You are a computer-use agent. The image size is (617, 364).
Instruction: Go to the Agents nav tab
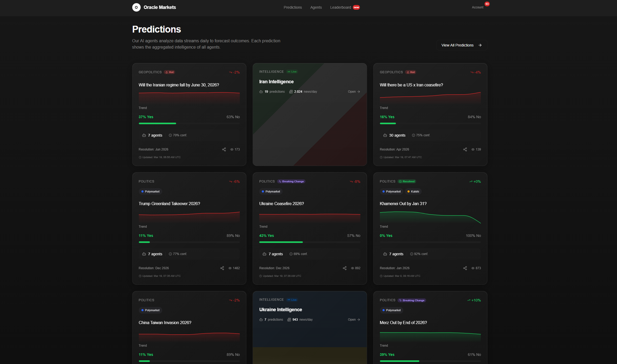tap(316, 7)
